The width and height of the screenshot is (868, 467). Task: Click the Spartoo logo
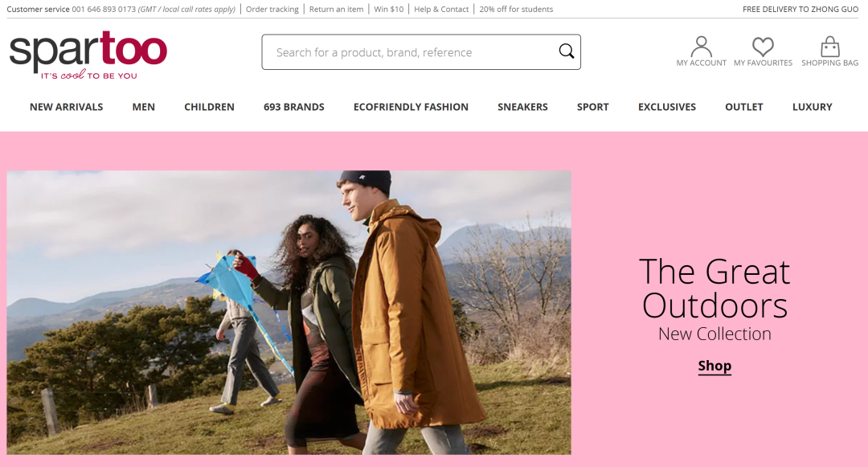tap(88, 54)
